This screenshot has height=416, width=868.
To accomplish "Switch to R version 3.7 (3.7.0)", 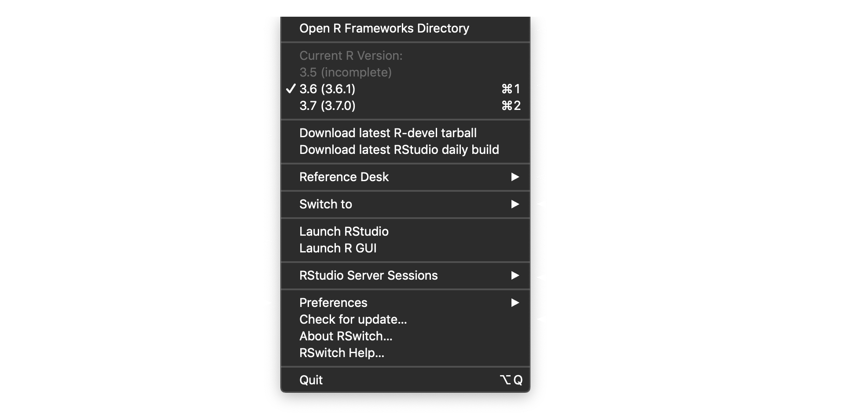I will pos(405,106).
